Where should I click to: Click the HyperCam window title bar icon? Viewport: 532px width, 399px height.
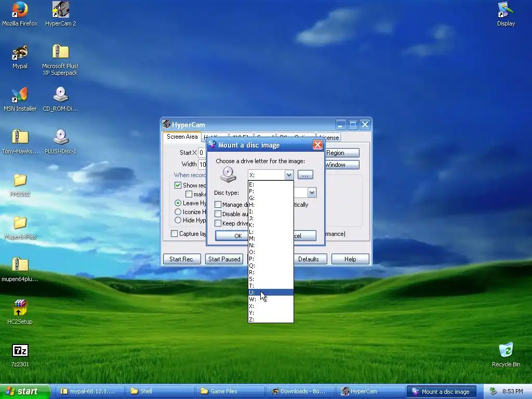point(166,124)
